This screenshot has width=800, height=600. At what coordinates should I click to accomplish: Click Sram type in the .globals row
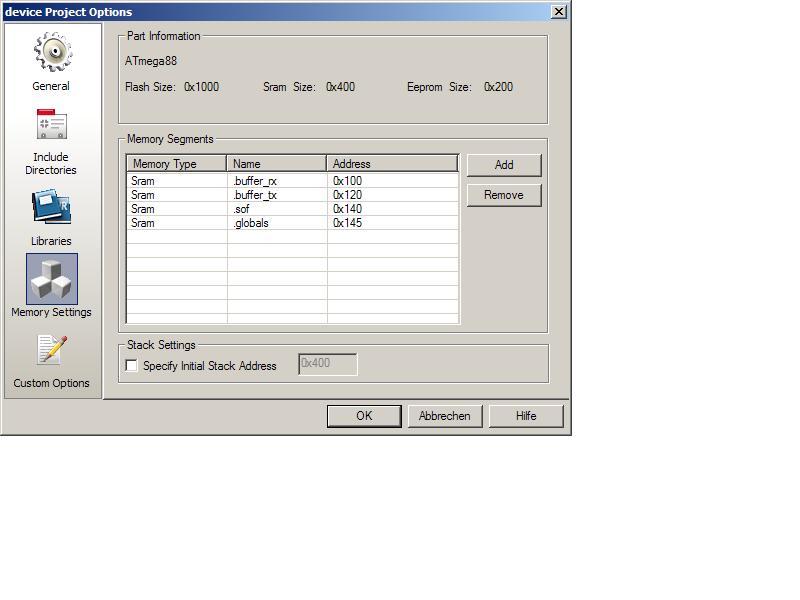click(143, 223)
